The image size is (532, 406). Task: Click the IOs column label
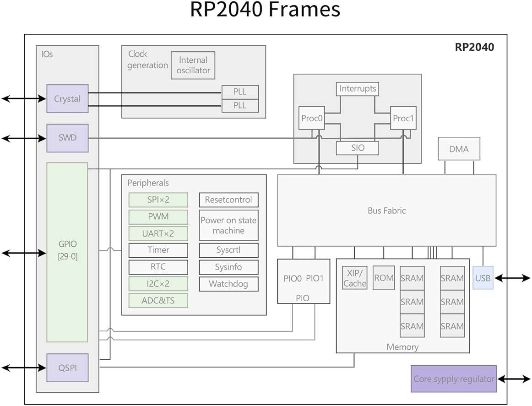[47, 54]
